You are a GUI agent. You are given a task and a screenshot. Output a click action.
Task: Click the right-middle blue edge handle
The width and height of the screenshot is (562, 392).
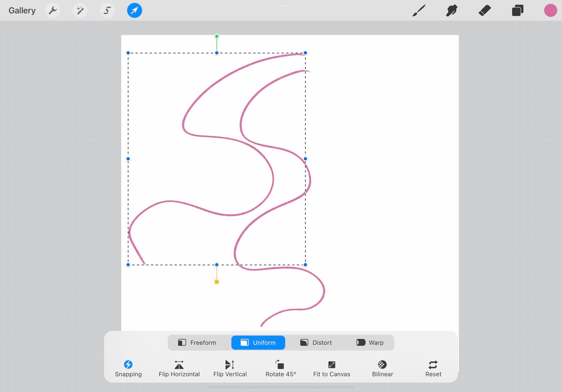point(305,159)
